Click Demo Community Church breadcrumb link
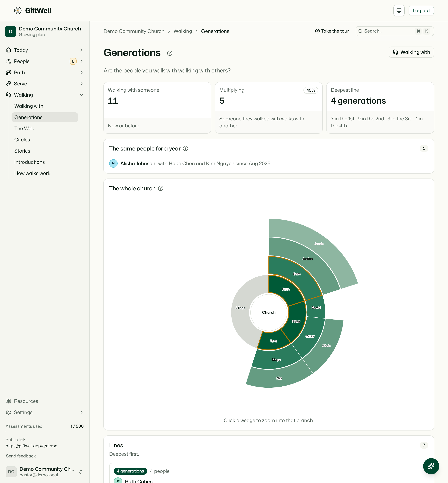Image resolution: width=448 pixels, height=483 pixels. [134, 31]
